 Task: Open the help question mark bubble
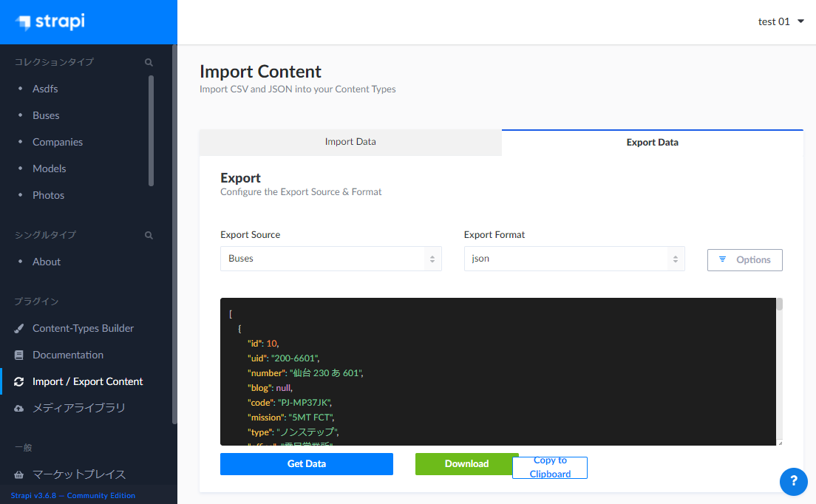coord(794,482)
